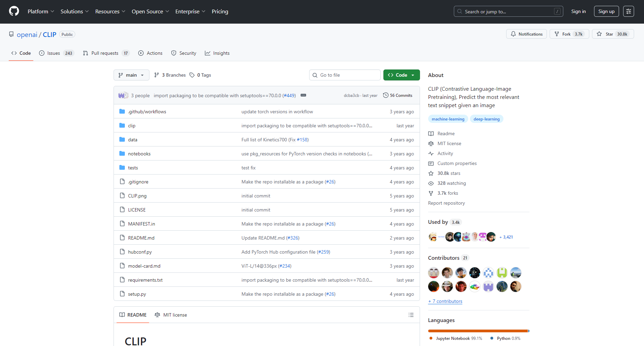Image resolution: width=644 pixels, height=346 pixels.
Task: Open the green Code dropdown button
Action: coord(402,75)
